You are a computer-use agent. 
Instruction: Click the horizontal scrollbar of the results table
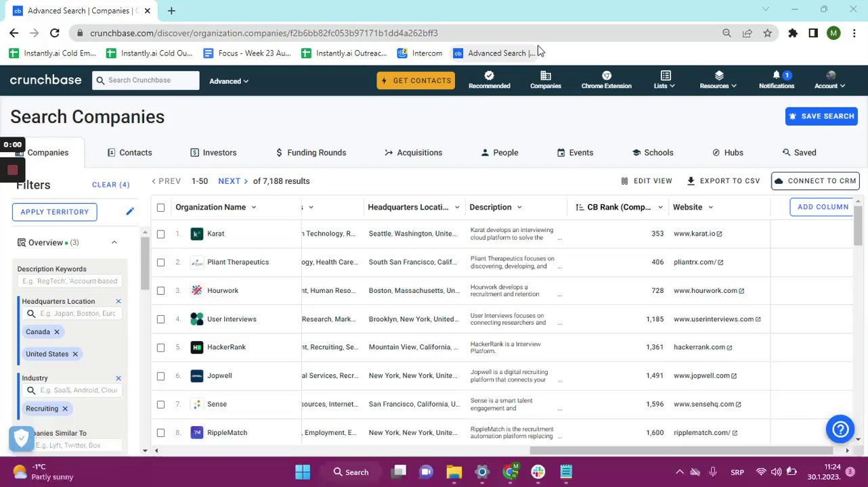680,450
